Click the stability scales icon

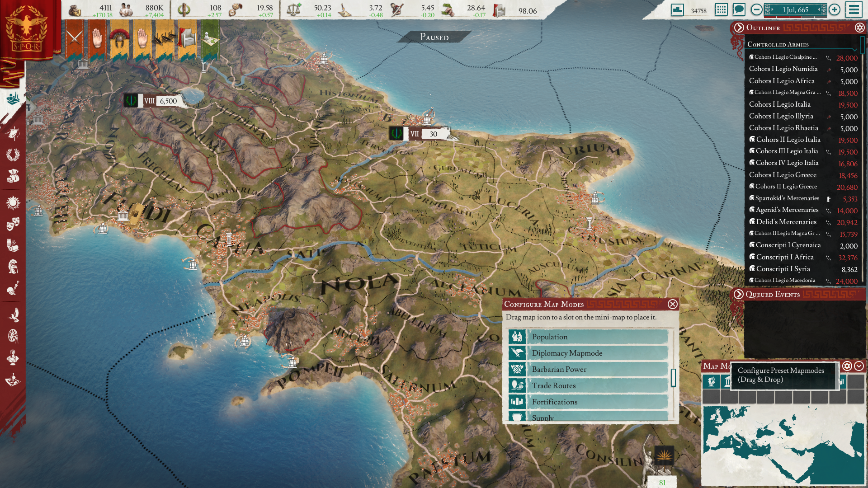coord(294,10)
